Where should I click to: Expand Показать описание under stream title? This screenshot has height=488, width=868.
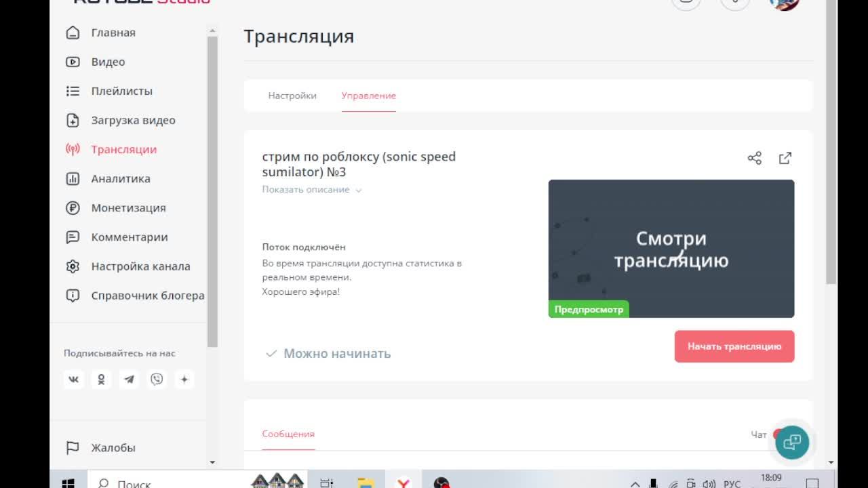pos(312,190)
